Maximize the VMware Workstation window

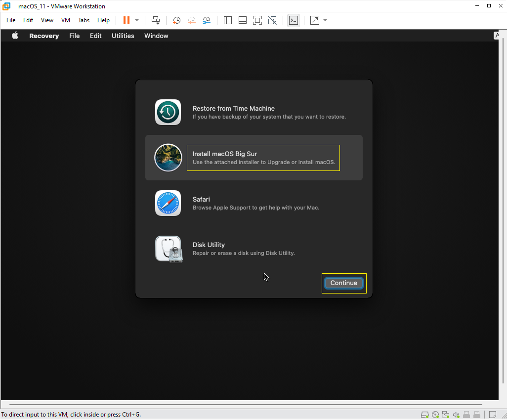tap(489, 6)
